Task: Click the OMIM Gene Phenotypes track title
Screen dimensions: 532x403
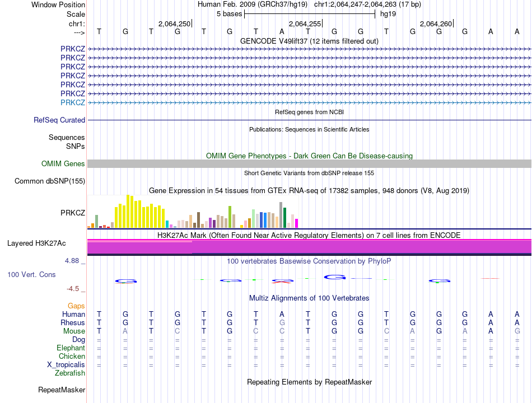Action: 309,156
